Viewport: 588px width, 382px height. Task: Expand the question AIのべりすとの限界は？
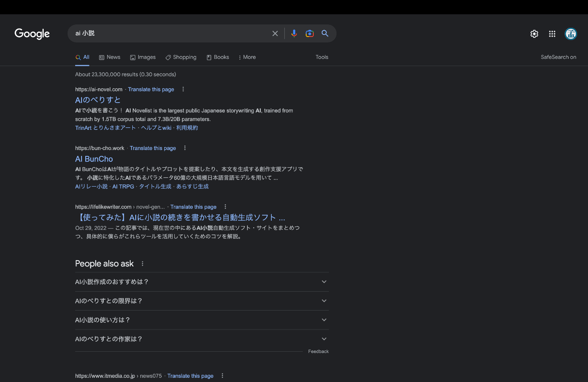(202, 301)
